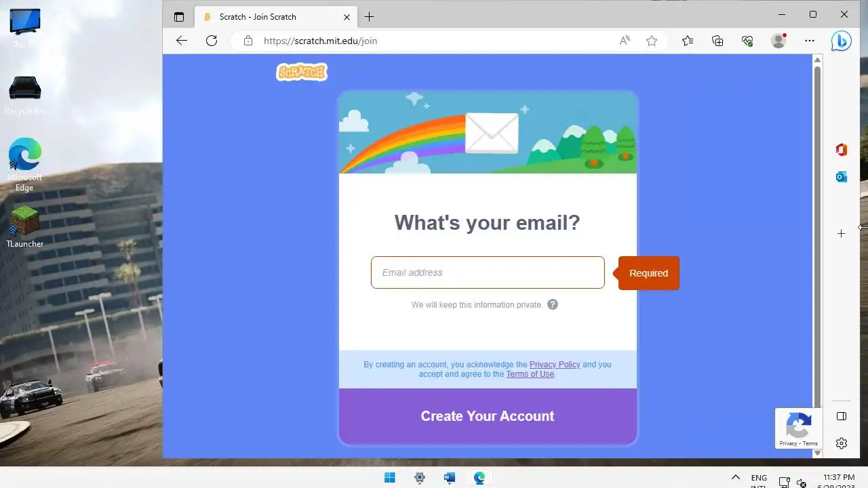This screenshot has height=488, width=868.
Task: Open the Terms of Use link
Action: click(530, 374)
